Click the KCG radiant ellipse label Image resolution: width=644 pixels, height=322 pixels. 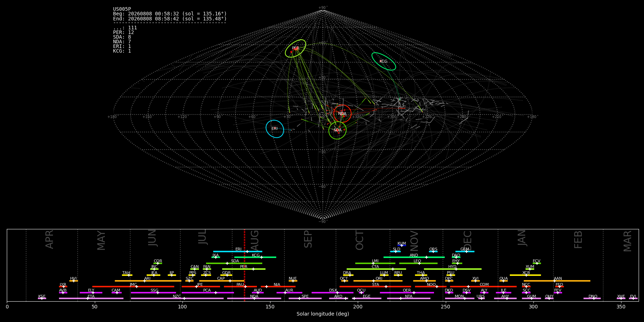[383, 62]
